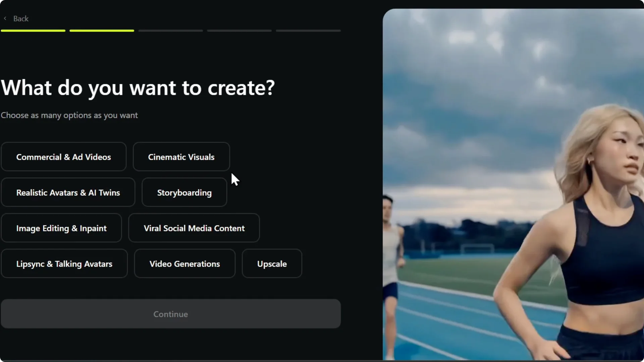644x362 pixels.
Task: Click the back chevron arrow icon
Action: click(5, 18)
